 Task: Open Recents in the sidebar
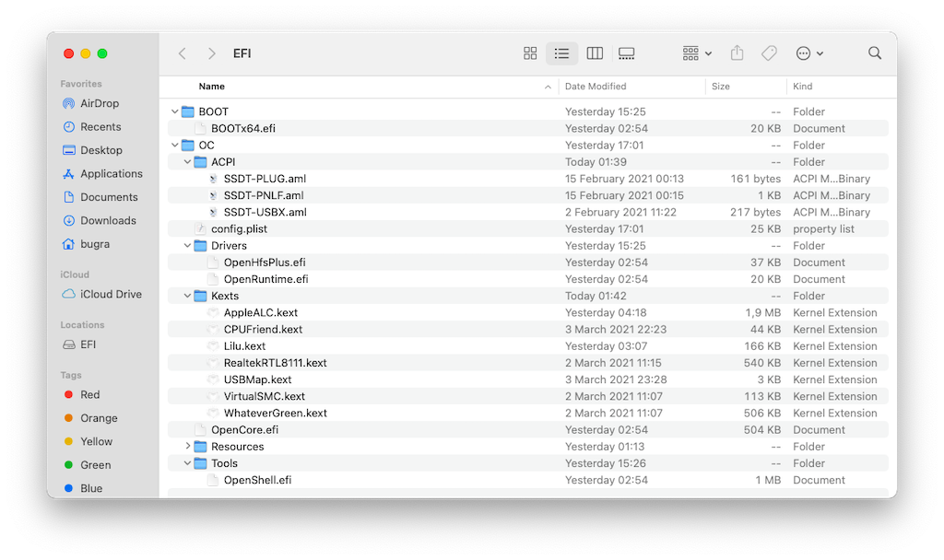point(100,127)
